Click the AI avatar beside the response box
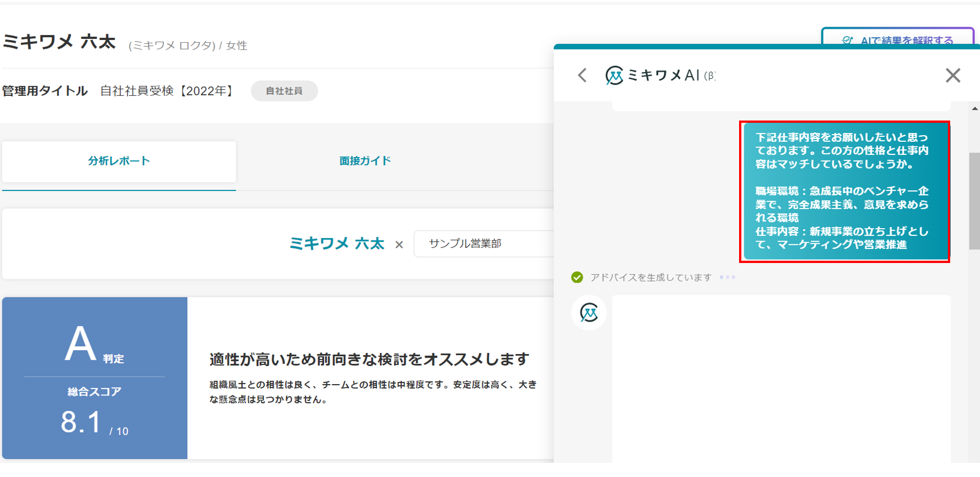The image size is (980, 477). pyautogui.click(x=589, y=313)
